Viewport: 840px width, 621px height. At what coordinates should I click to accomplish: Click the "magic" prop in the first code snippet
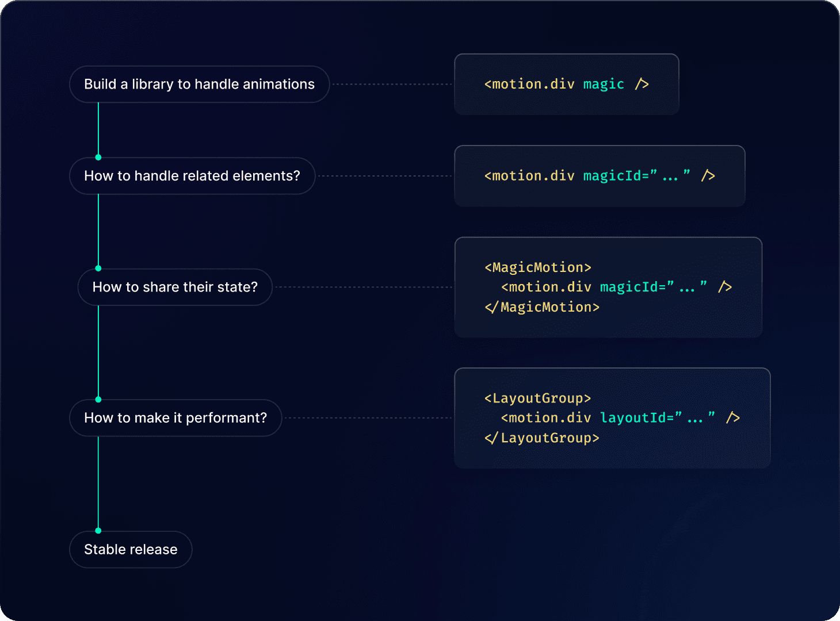point(603,85)
